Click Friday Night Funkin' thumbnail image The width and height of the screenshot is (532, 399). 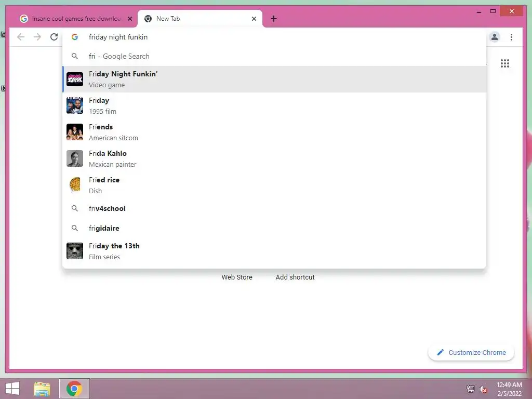click(75, 79)
